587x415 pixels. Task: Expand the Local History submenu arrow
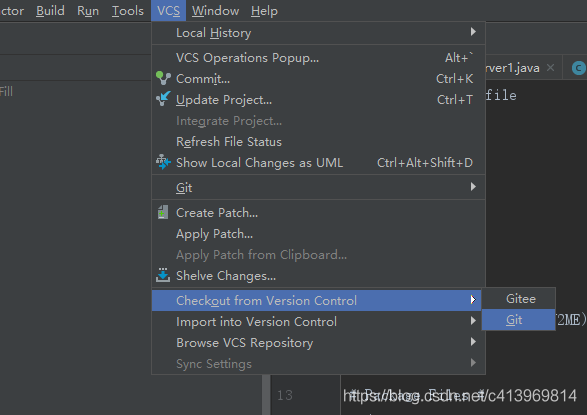click(x=473, y=32)
